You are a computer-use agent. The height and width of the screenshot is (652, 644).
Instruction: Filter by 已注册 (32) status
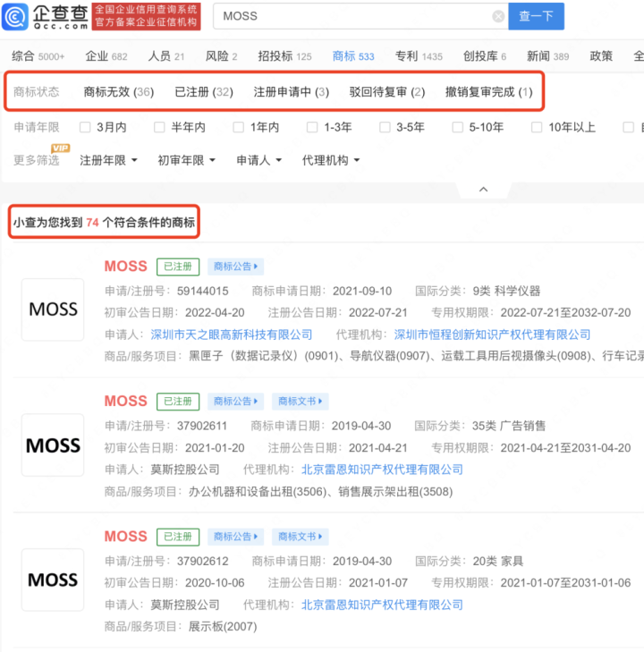click(x=204, y=92)
